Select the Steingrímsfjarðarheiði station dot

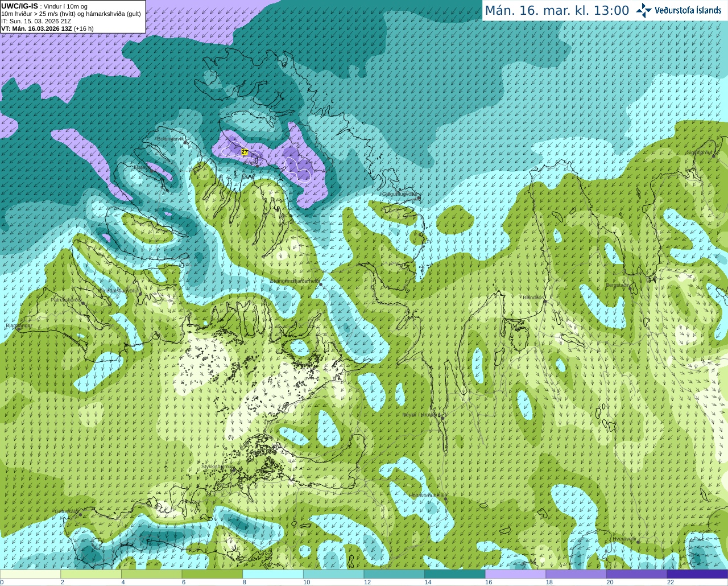(x=321, y=284)
